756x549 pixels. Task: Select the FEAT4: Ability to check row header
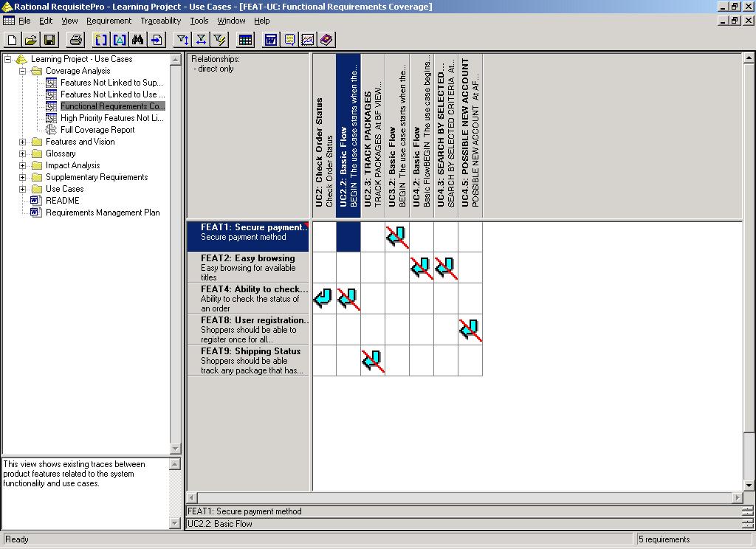[x=248, y=298]
